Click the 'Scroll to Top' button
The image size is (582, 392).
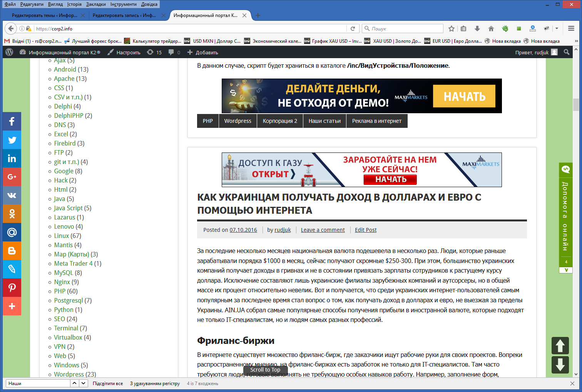click(x=265, y=370)
